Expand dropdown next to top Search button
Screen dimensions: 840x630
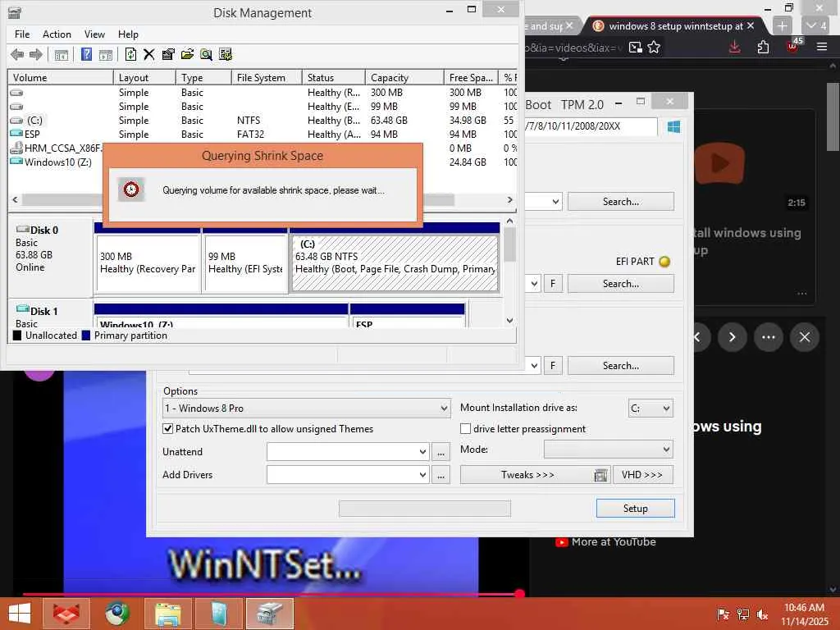coord(555,202)
